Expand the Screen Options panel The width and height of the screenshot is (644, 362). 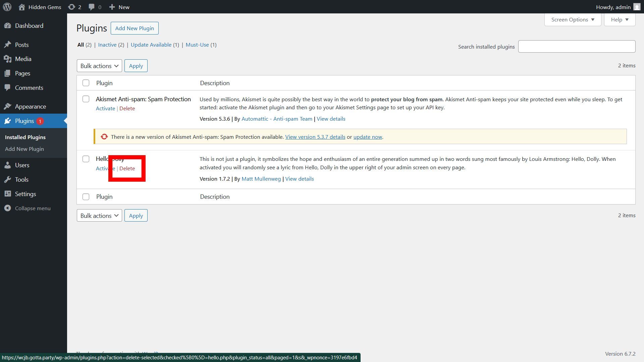[x=573, y=19]
